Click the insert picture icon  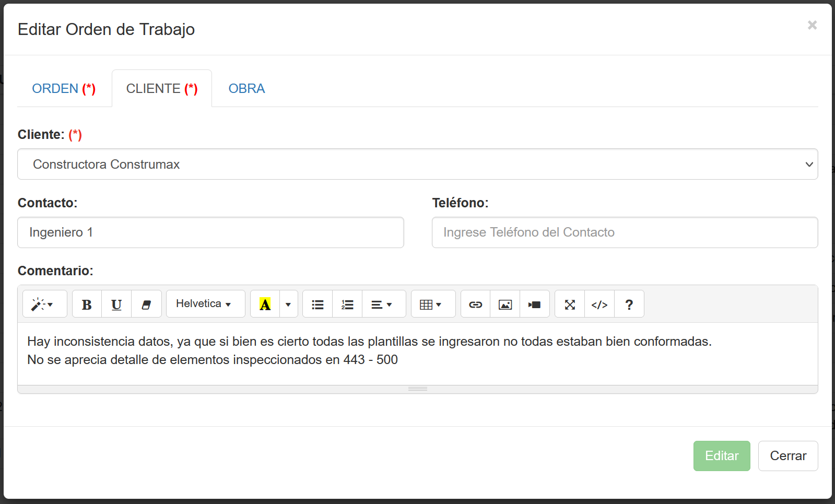[x=505, y=304]
